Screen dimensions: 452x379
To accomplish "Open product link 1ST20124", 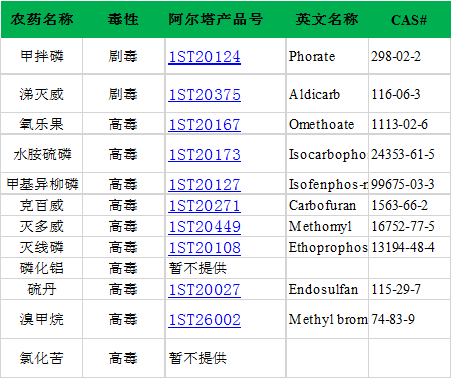I will click(x=204, y=57).
